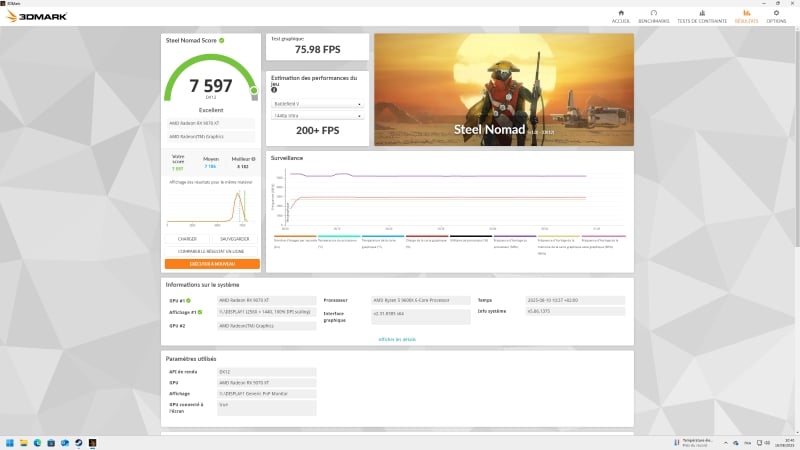Click orange EXÉCUTER À NOUVEAU button
The width and height of the screenshot is (800, 450).
point(212,264)
